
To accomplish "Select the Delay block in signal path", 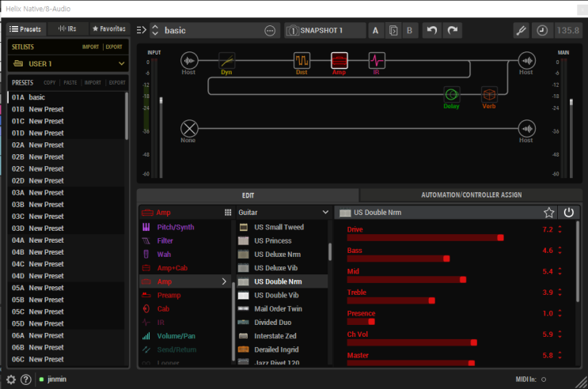I will coord(451,94).
